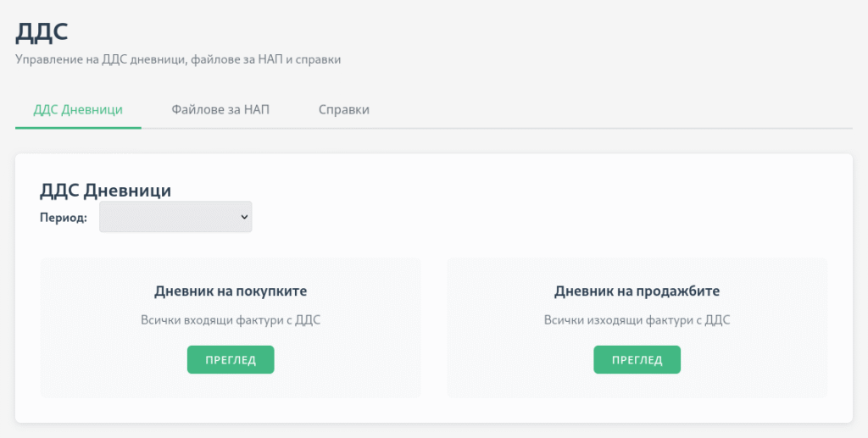Go to the Справки tab
868x438 pixels.
[x=344, y=109]
